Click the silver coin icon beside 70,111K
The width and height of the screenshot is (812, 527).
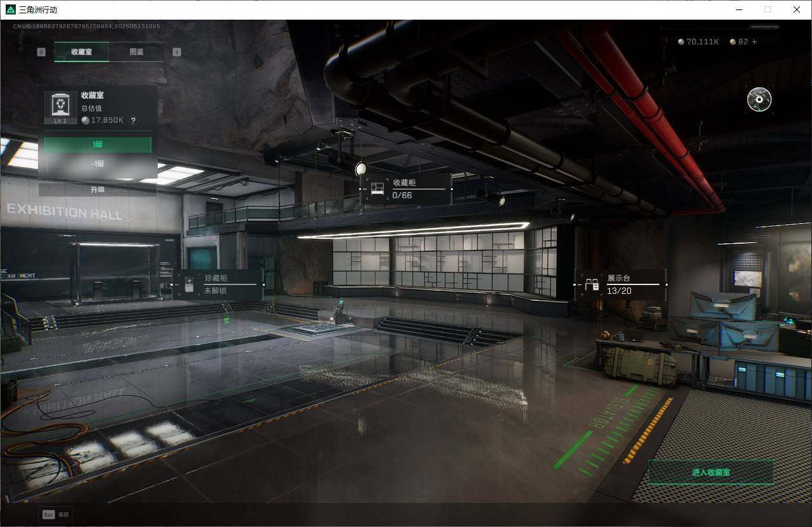(681, 42)
